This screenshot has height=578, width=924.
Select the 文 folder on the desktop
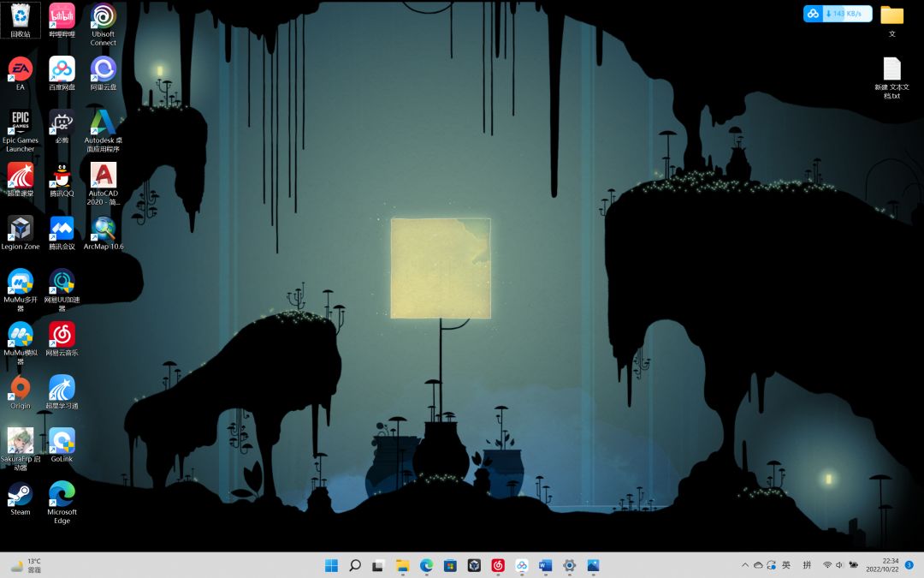coord(891,21)
